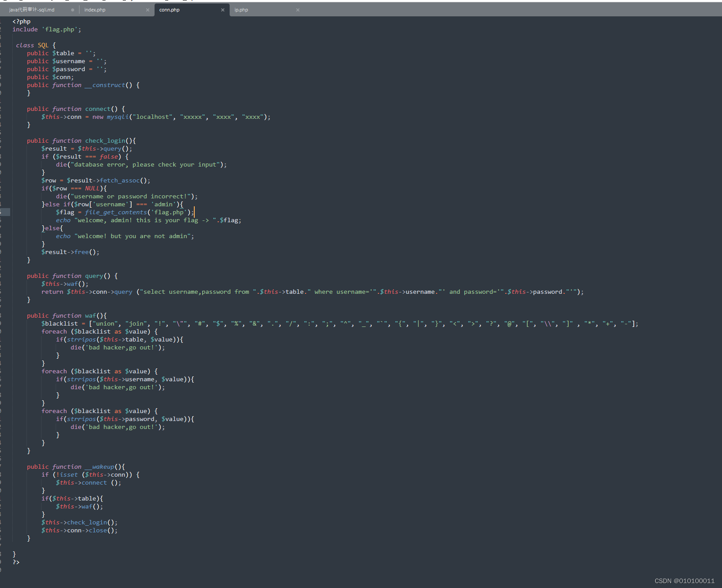Click the 'public $table' declaration
Image resolution: width=722 pixels, height=588 pixels.
[61, 53]
